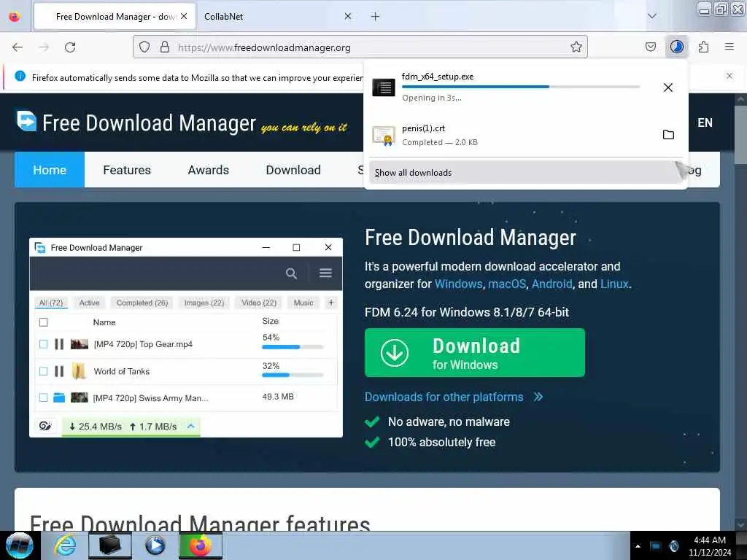This screenshot has height=560, width=747.
Task: Expand the list-all-tabs chevron
Action: (x=651, y=16)
